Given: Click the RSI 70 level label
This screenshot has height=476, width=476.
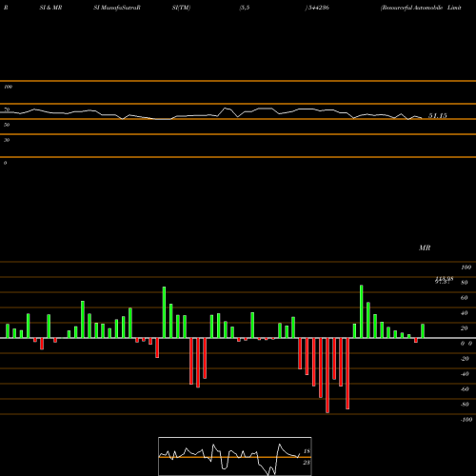Looking at the screenshot, I should (x=7, y=109).
